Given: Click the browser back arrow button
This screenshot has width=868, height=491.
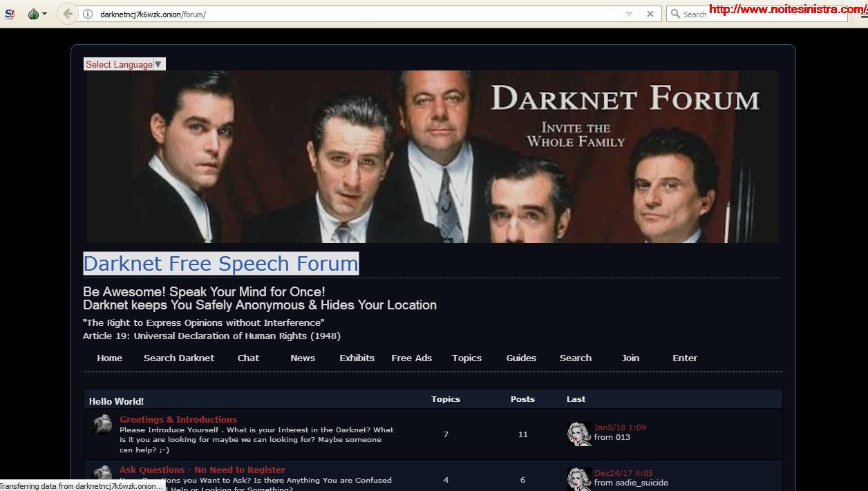Looking at the screenshot, I should pyautogui.click(x=68, y=14).
